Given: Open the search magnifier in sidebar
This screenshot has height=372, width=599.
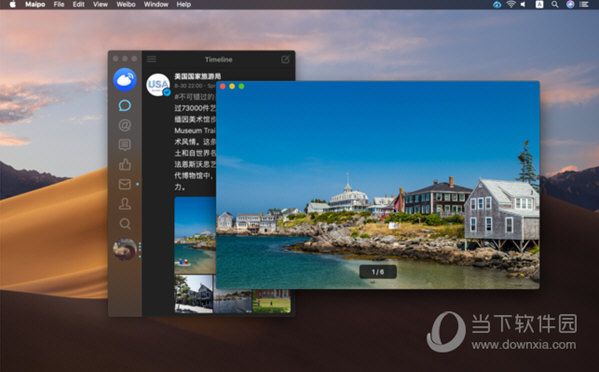Looking at the screenshot, I should click(125, 223).
